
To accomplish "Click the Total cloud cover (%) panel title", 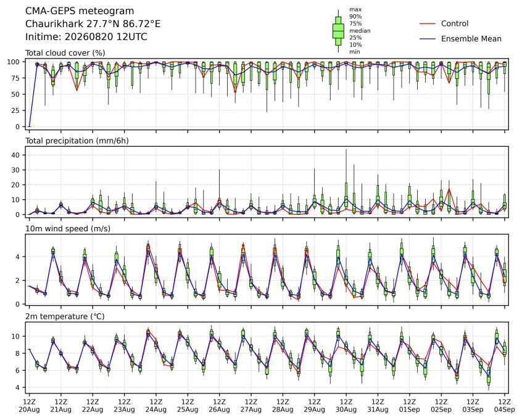I will [65, 53].
